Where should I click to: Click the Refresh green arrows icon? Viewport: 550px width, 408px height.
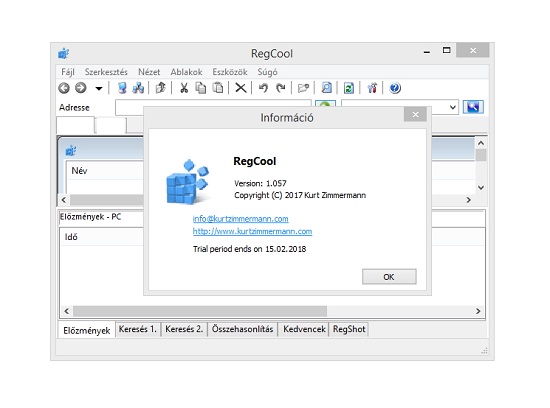coord(349,88)
